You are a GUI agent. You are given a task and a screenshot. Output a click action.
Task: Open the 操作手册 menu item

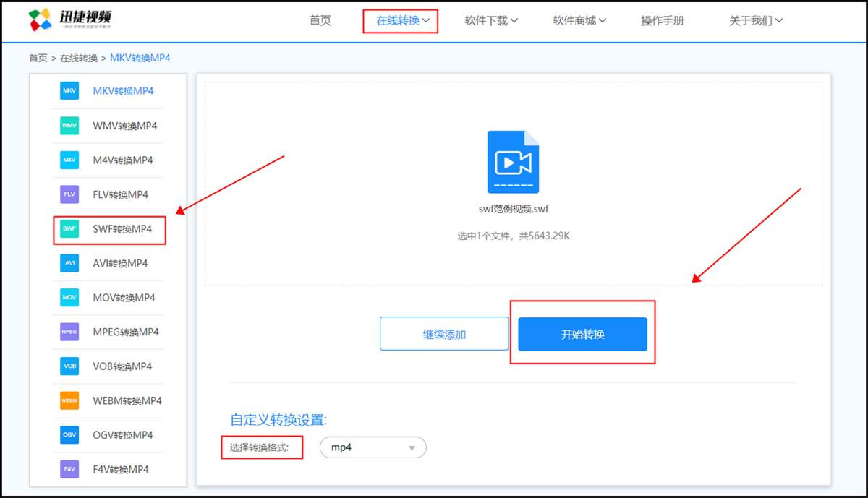(662, 20)
